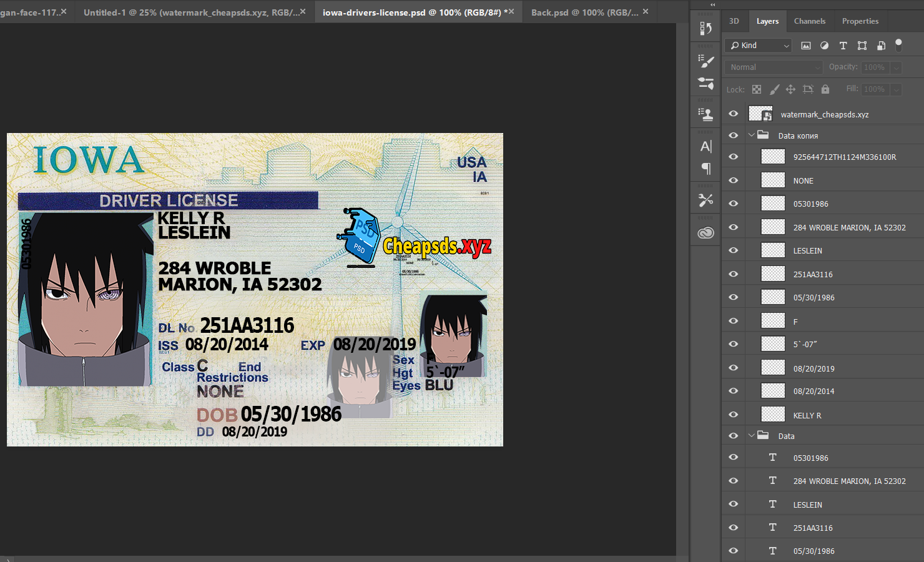The image size is (924, 562).
Task: Open the Character panel icon
Action: pos(705,147)
